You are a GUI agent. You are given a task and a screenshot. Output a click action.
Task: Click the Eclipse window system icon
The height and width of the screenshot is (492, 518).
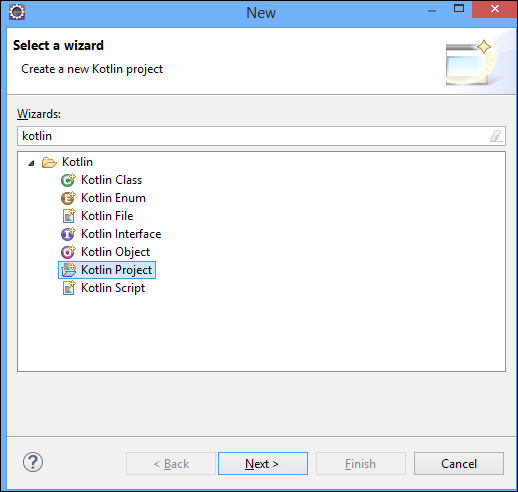pyautogui.click(x=17, y=12)
